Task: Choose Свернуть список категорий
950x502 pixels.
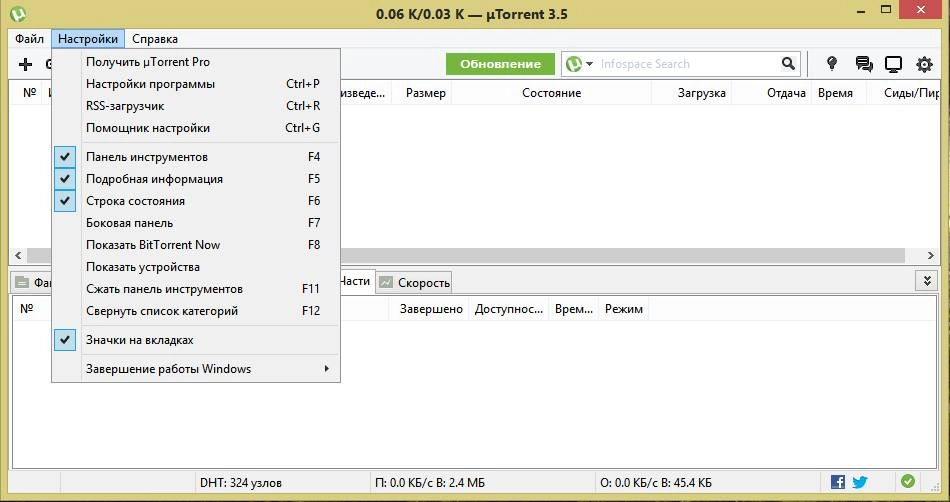Action: (x=196, y=311)
